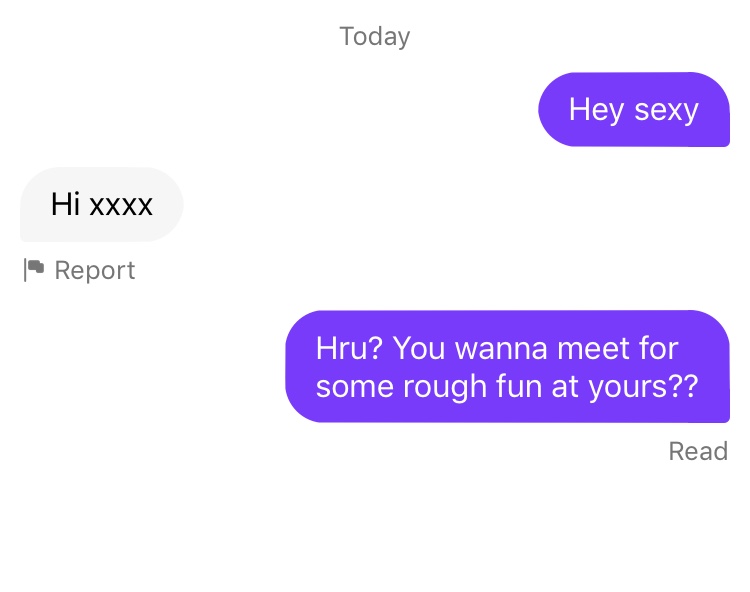
Task: Select the "Hru? You wanna meet" message bubble
Action: coord(507,366)
